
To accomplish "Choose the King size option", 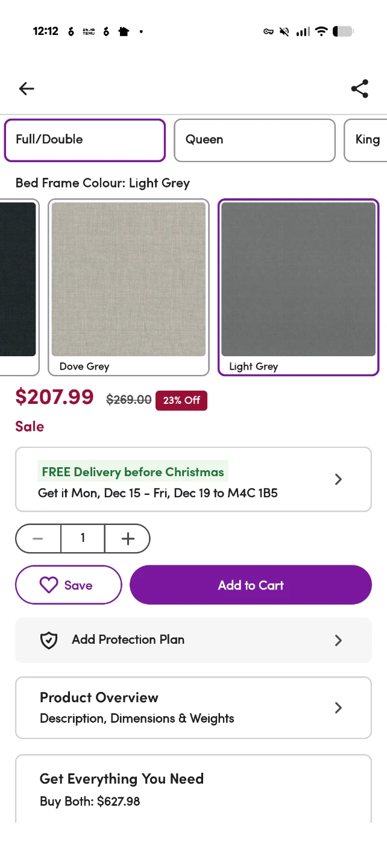I will coord(367,140).
